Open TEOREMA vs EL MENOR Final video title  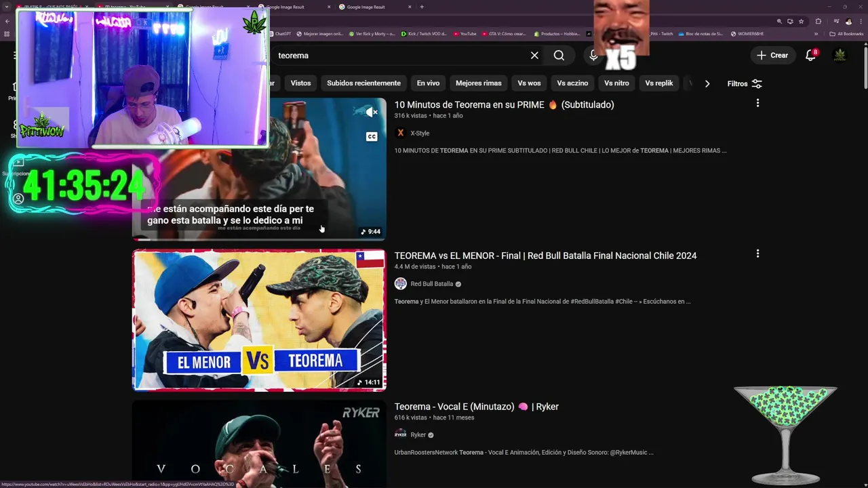tap(545, 256)
